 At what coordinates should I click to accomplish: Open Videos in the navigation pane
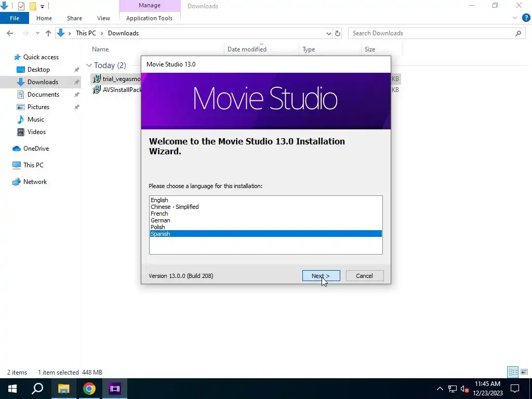click(x=36, y=132)
